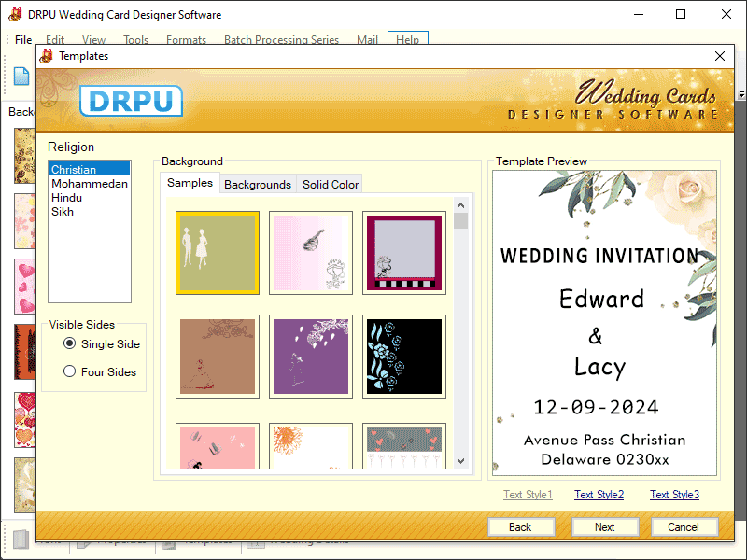Open the Edit menu in main window
747x560 pixels.
[55, 39]
